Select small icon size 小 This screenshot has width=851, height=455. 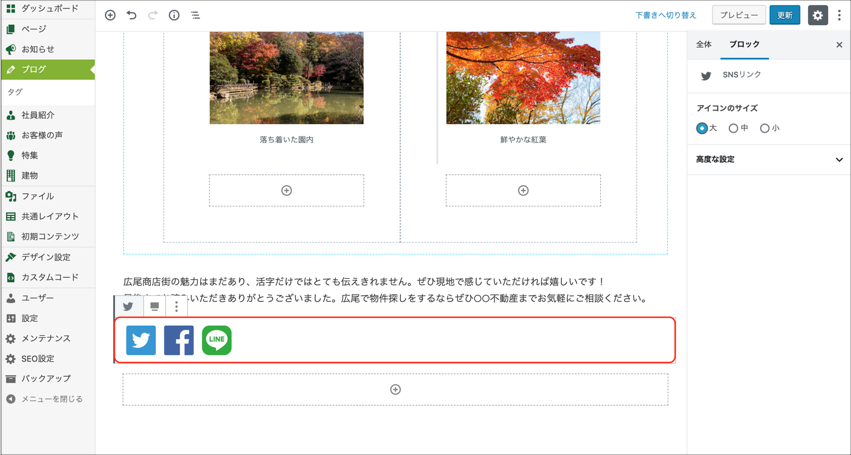pyautogui.click(x=765, y=128)
